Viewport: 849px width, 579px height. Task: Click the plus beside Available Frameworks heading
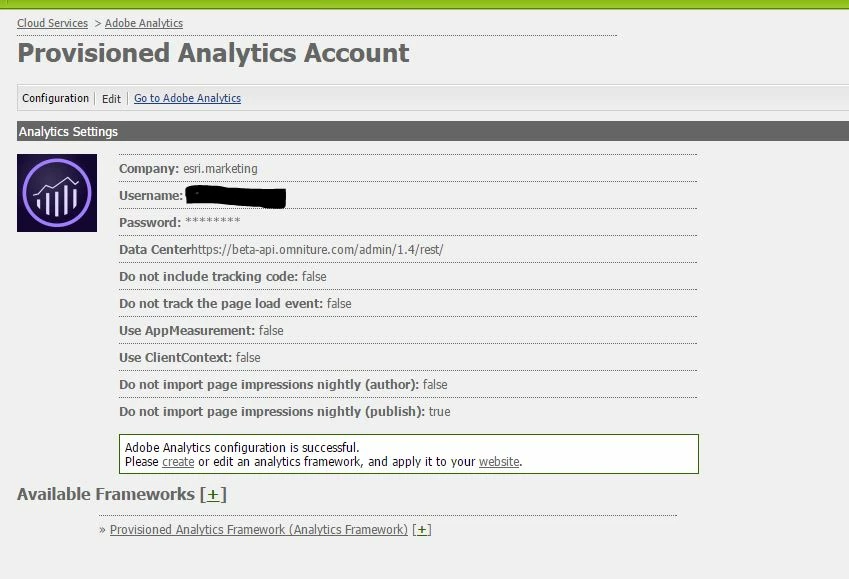click(x=213, y=495)
